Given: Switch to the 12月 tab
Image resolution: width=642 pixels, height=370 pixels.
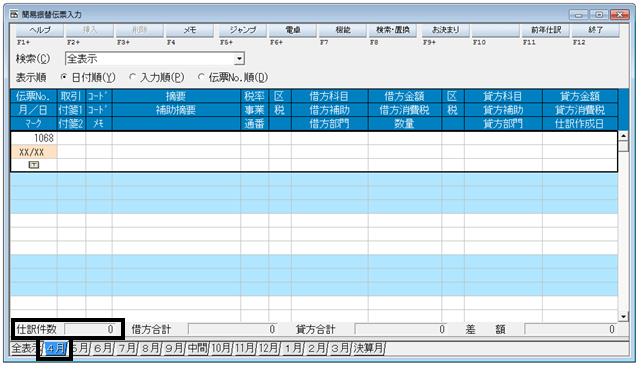Looking at the screenshot, I should pos(269,349).
